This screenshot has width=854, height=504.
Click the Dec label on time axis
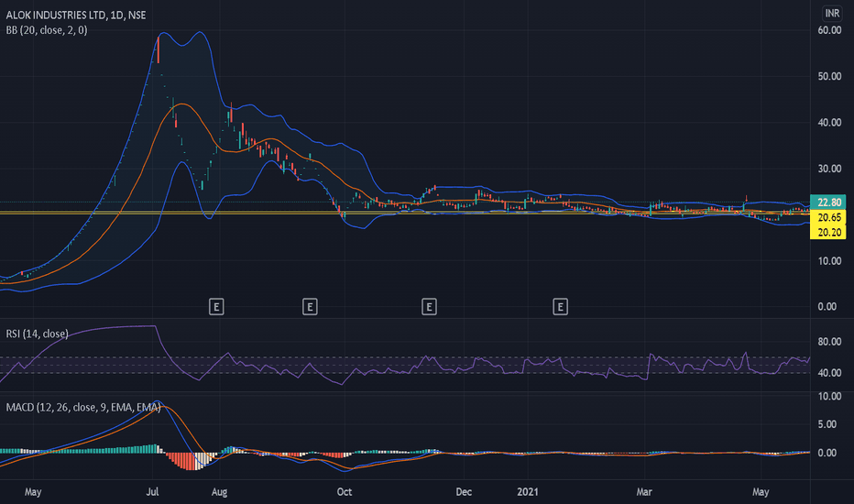coord(464,491)
